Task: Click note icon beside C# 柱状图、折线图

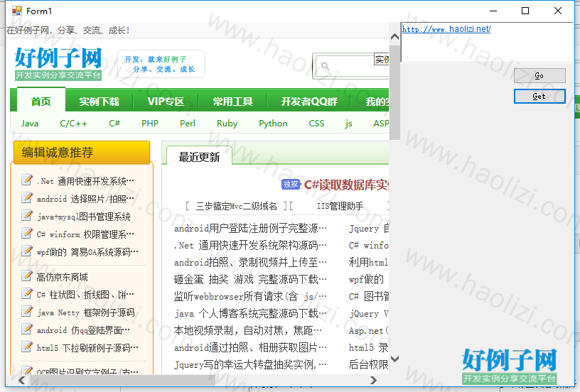Action: pyautogui.click(x=27, y=293)
